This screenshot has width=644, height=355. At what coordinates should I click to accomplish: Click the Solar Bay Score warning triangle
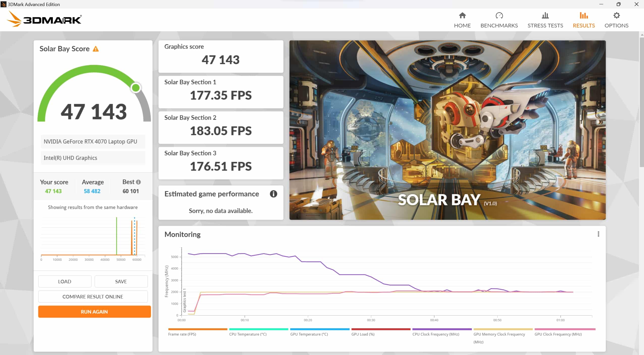point(96,49)
